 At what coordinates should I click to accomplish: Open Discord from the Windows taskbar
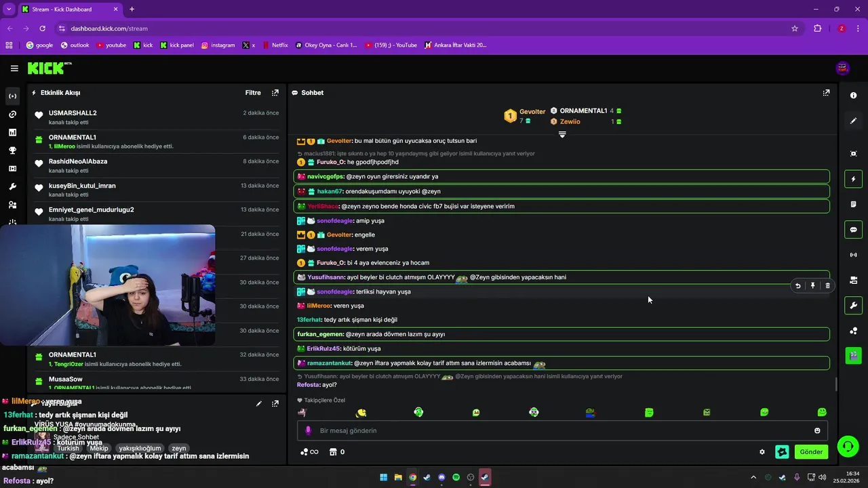click(x=441, y=477)
